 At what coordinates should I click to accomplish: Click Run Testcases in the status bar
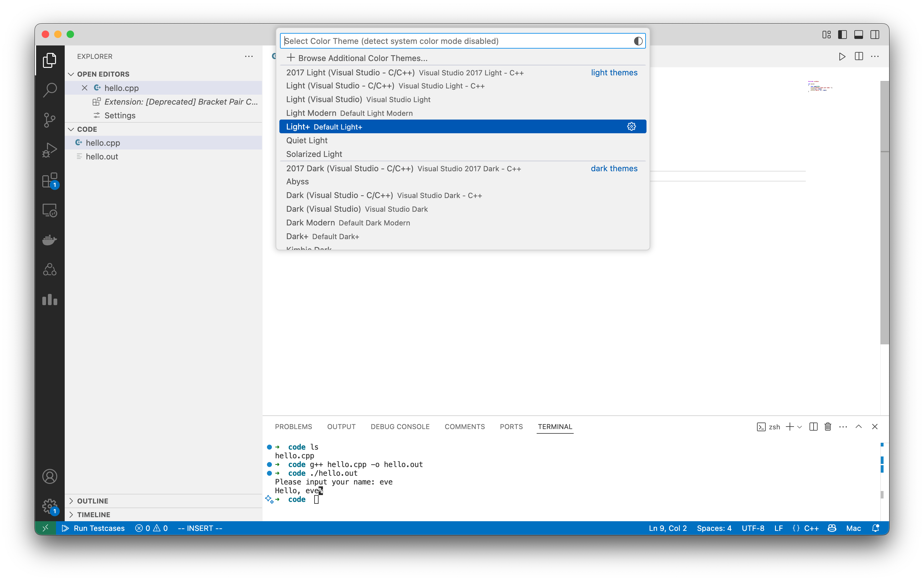(x=93, y=528)
